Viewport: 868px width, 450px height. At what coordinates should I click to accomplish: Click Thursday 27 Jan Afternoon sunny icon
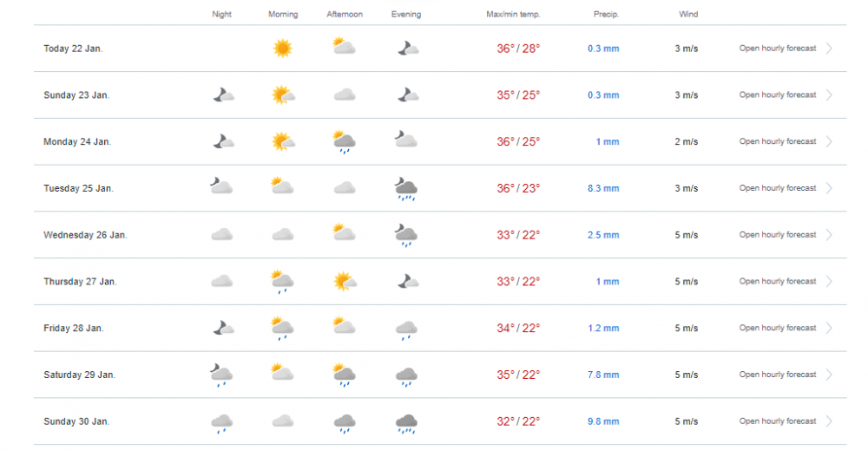(x=345, y=281)
